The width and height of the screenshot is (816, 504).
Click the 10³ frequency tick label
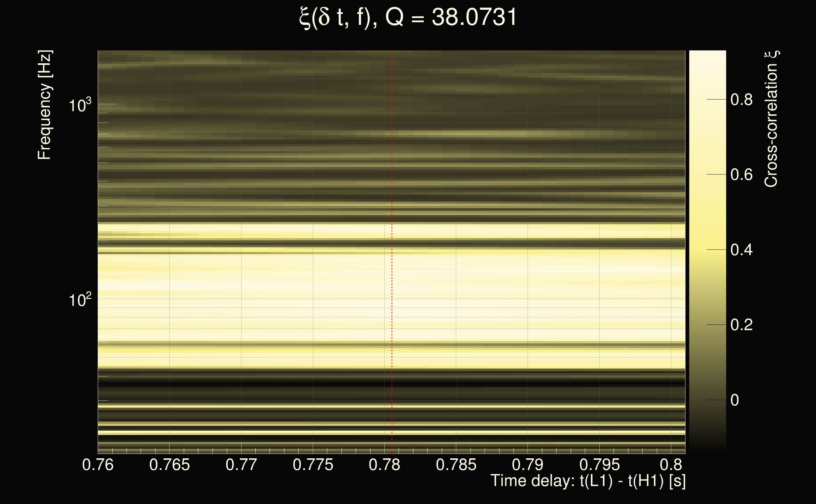pos(80,105)
